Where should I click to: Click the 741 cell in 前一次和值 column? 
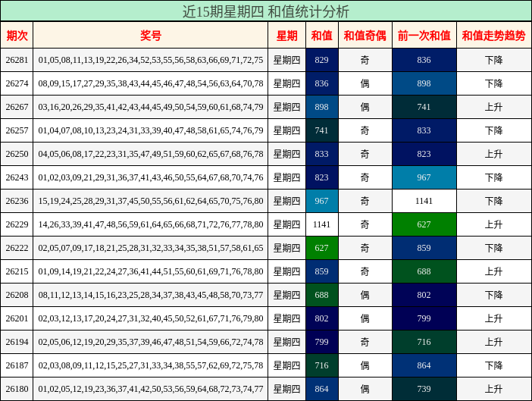(424, 107)
